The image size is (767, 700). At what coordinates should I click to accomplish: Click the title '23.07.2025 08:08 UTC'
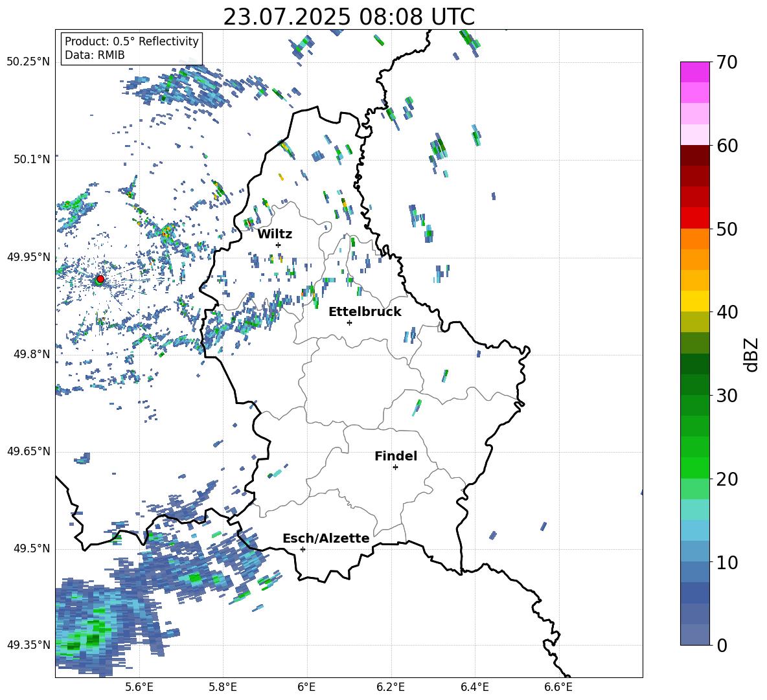pyautogui.click(x=349, y=17)
